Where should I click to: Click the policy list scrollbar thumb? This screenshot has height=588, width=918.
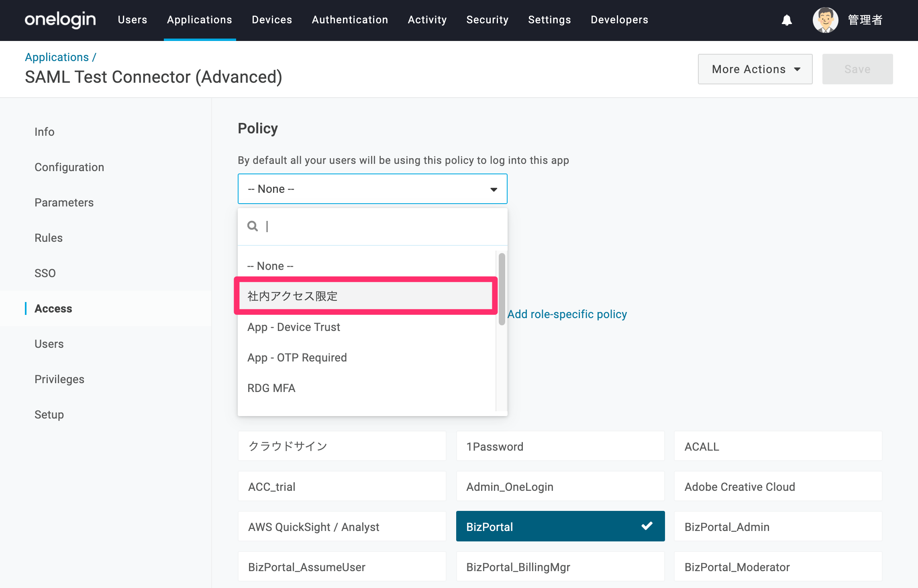502,289
